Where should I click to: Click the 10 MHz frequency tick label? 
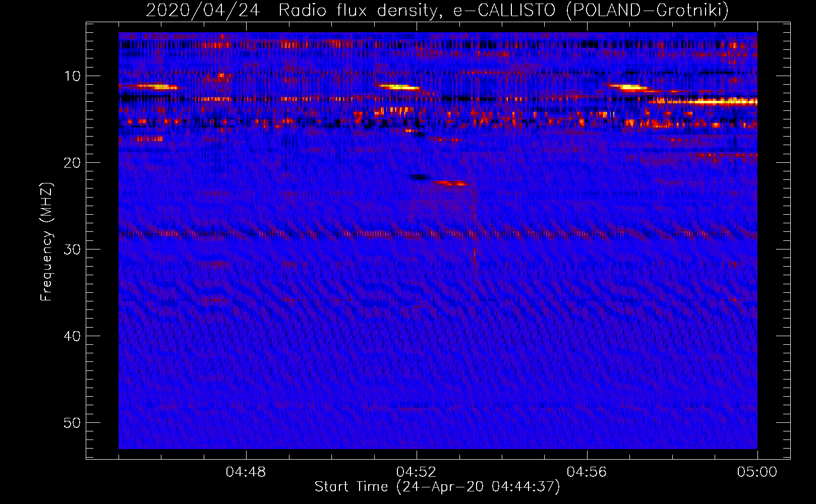coord(72,76)
